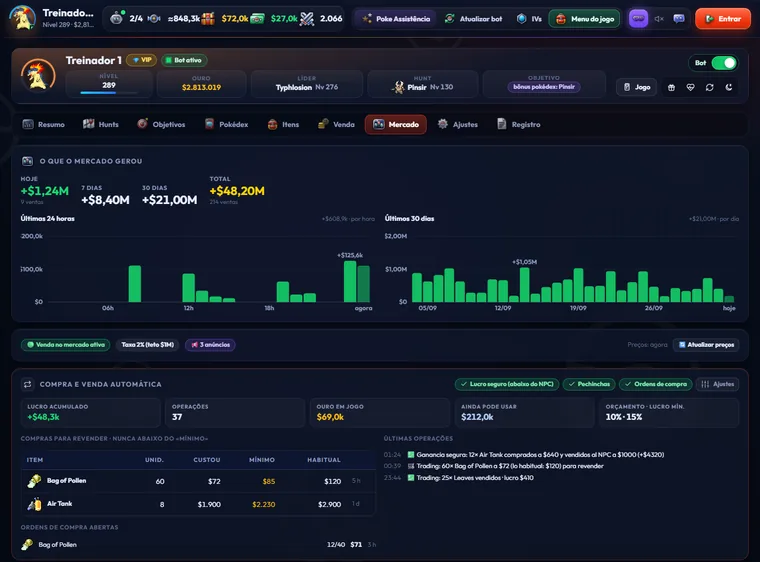Toggle Venda no mercado ativa pill
The width and height of the screenshot is (760, 562).
point(65,345)
